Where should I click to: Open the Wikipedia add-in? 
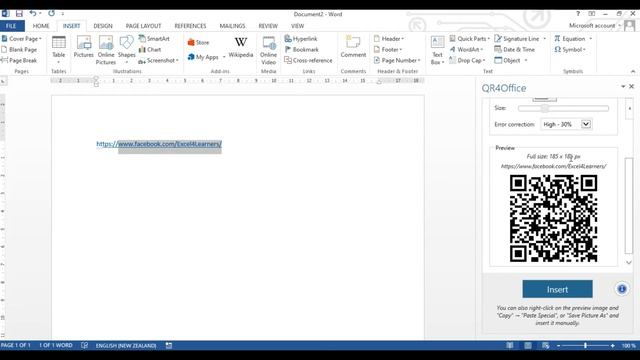[x=241, y=47]
